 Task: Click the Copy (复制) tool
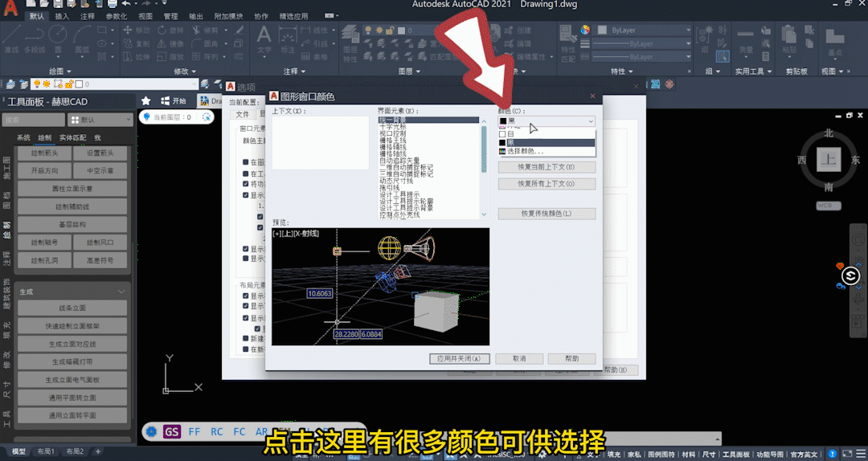click(x=137, y=43)
